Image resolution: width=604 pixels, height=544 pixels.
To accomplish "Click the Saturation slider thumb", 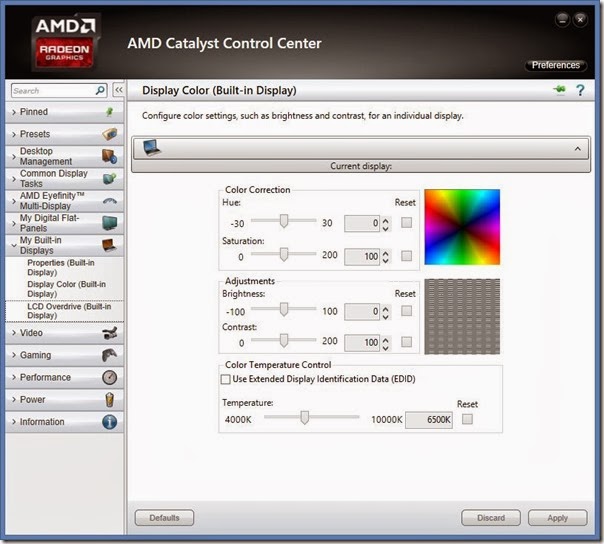I will [x=284, y=255].
